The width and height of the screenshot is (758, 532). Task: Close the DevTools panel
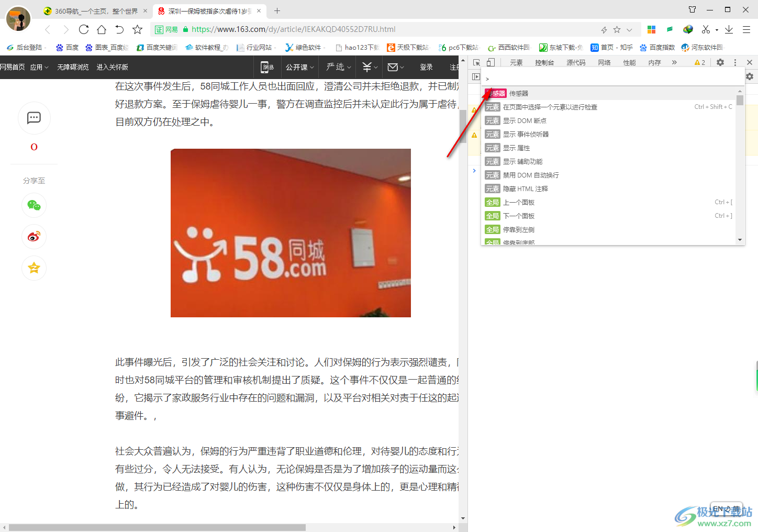(x=749, y=62)
